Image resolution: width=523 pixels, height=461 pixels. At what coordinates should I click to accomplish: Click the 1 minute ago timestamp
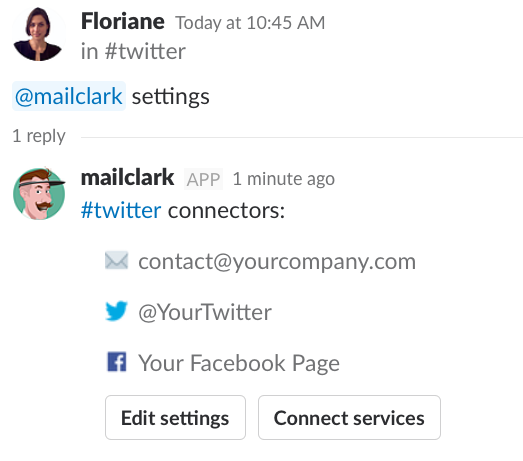284,179
